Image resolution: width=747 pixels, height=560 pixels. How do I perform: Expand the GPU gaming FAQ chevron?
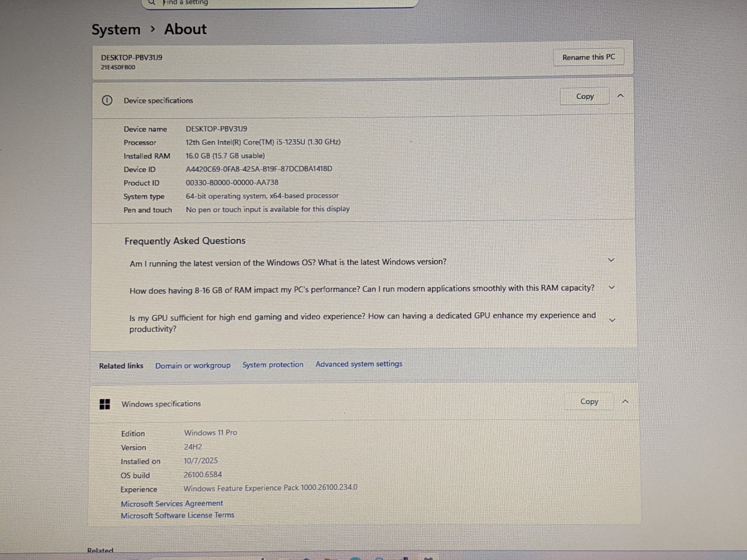613,320
